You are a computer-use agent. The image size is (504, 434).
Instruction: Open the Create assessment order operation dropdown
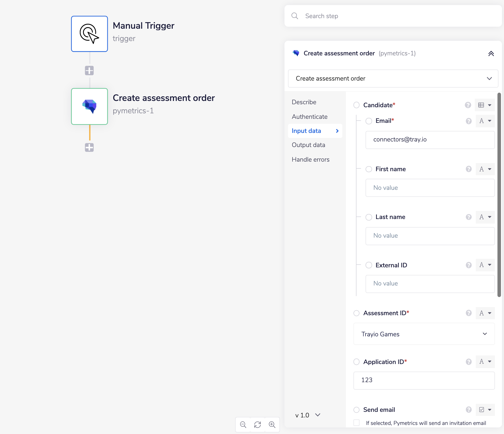(393, 79)
